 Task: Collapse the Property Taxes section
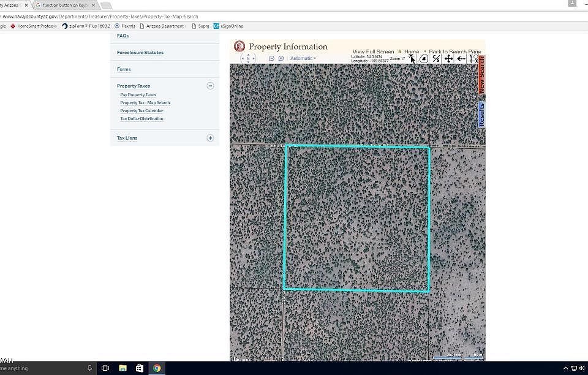[x=210, y=86]
